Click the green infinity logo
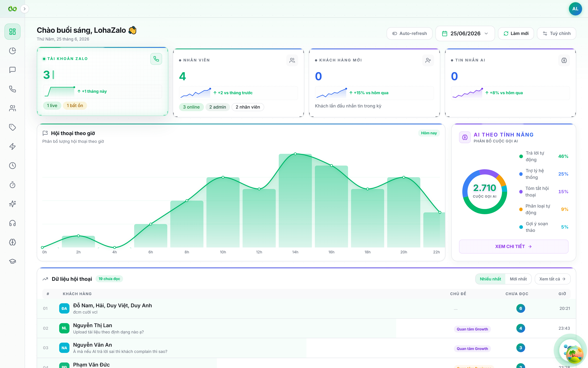588x368 pixels. click(x=12, y=9)
